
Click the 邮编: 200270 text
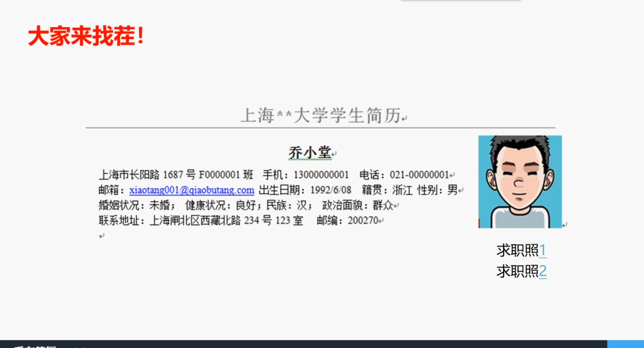[x=347, y=221]
